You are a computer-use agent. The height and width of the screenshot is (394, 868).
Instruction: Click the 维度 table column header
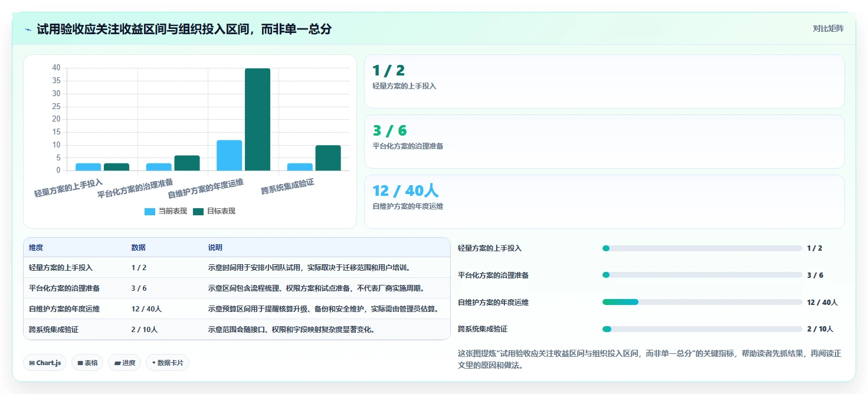pos(36,248)
